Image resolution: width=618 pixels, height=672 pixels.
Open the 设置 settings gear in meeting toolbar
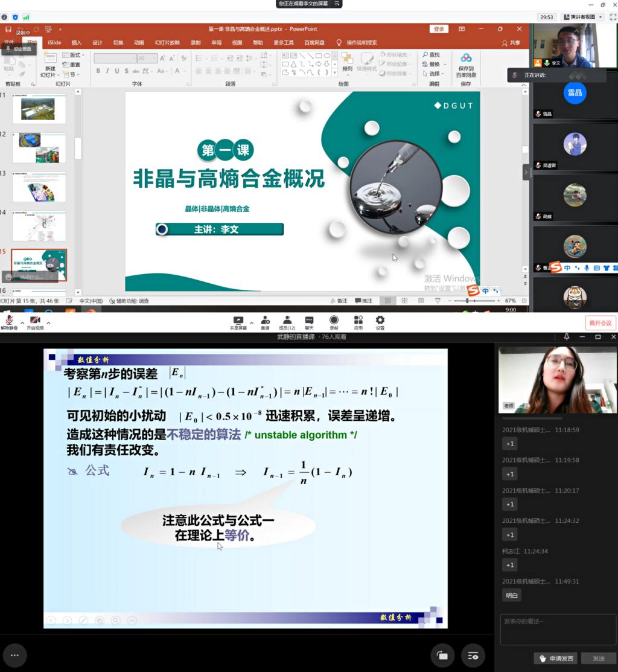(x=380, y=321)
